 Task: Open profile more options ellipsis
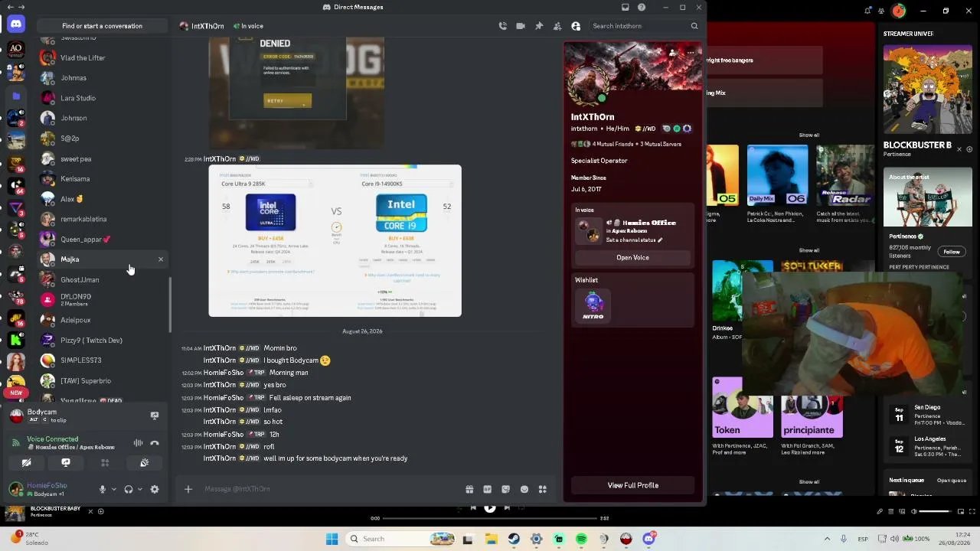coord(691,53)
